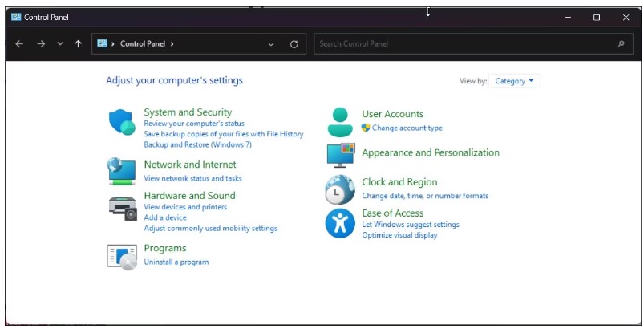
Task: Open User Accounts heading
Action: (393, 114)
